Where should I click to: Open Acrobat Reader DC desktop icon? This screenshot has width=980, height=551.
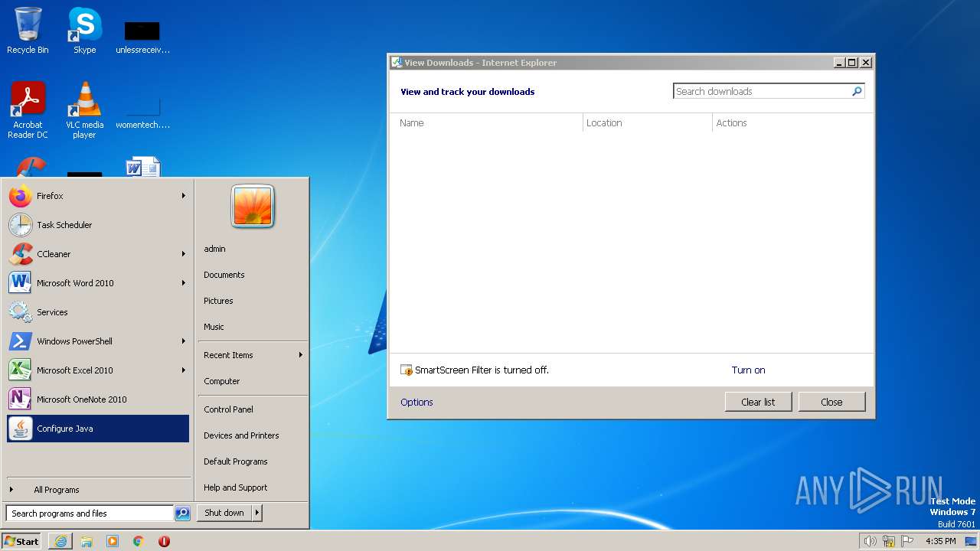coord(28,110)
